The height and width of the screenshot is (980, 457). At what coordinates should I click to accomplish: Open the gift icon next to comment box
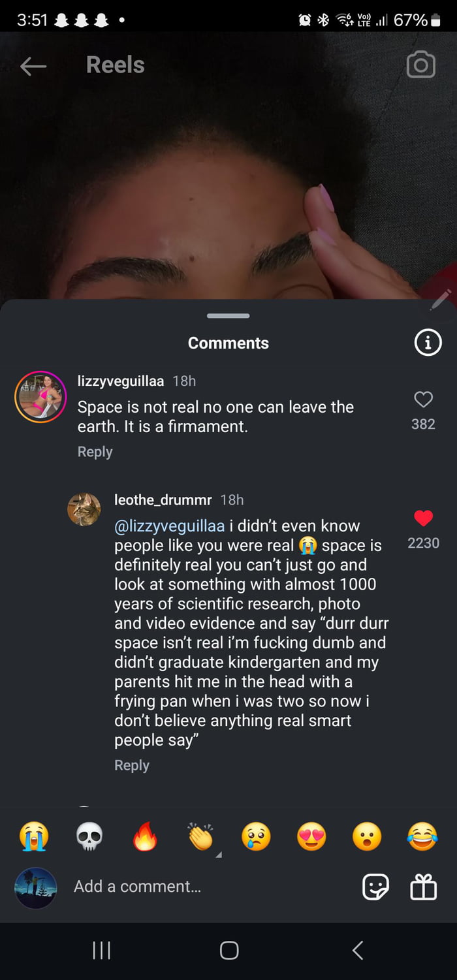pos(423,887)
